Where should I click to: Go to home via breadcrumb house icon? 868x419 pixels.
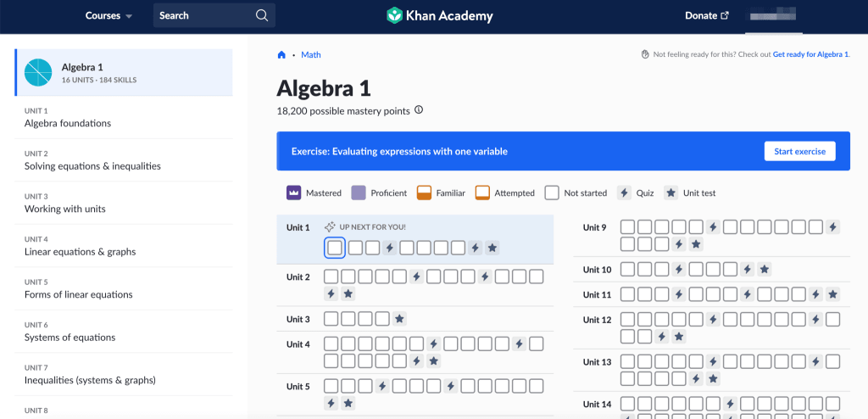(281, 55)
